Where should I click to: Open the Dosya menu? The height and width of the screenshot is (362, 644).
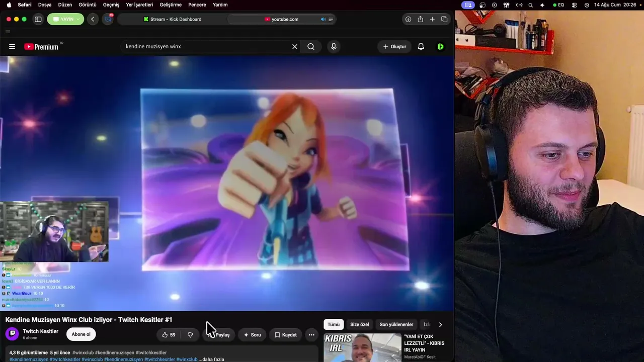click(x=45, y=5)
